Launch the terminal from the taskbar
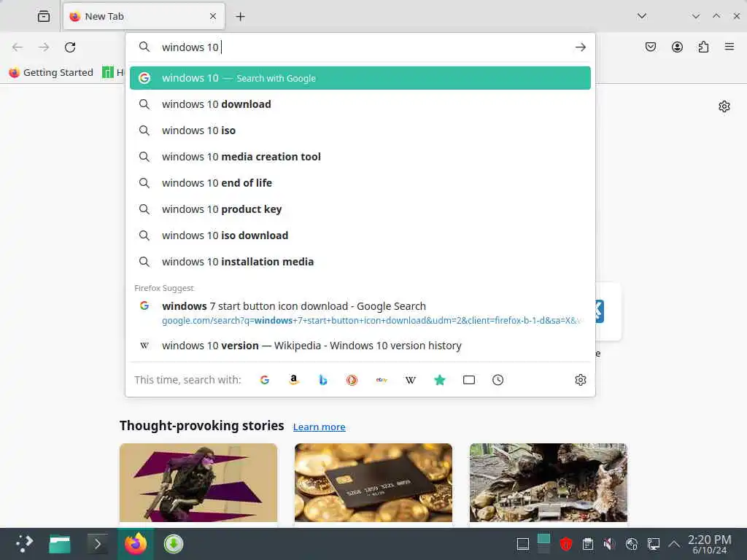The image size is (747, 560). [98, 544]
